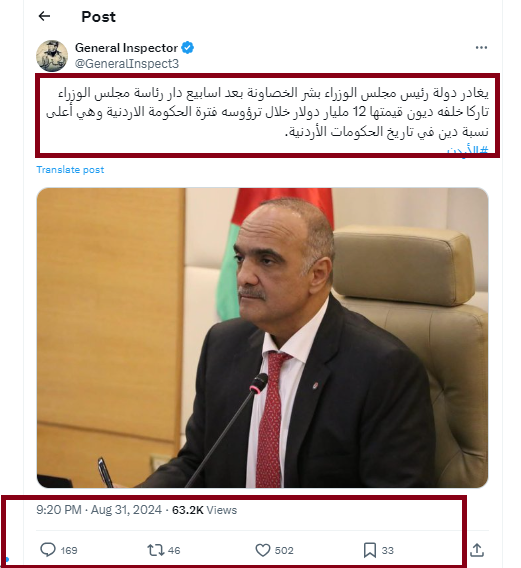This screenshot has width=521, height=568.
Task: Click the 169 replies count
Action: pos(69,550)
